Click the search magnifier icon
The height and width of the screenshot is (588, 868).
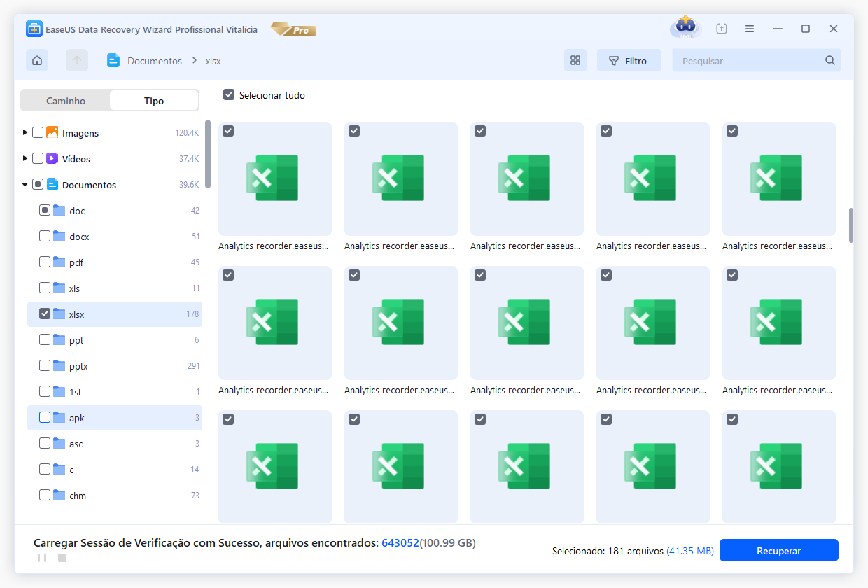pyautogui.click(x=830, y=61)
